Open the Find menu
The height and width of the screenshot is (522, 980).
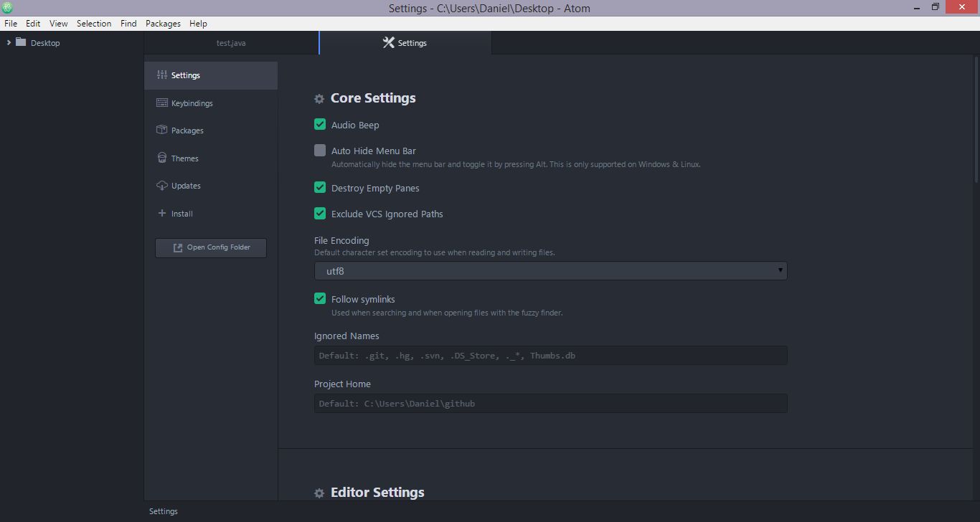point(128,23)
